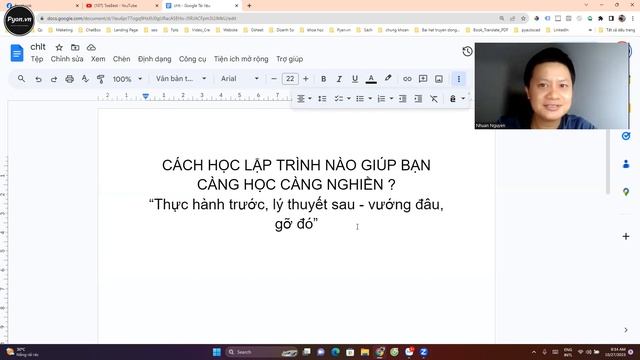Print the document

click(69, 79)
